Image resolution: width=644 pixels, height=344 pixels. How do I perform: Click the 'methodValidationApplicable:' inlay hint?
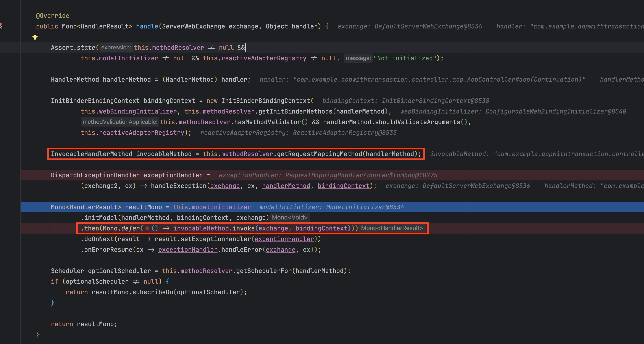point(120,122)
